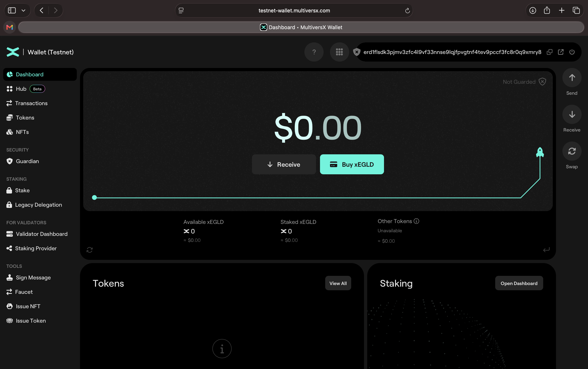Open the Swap circular button
588x369 pixels.
click(x=572, y=151)
